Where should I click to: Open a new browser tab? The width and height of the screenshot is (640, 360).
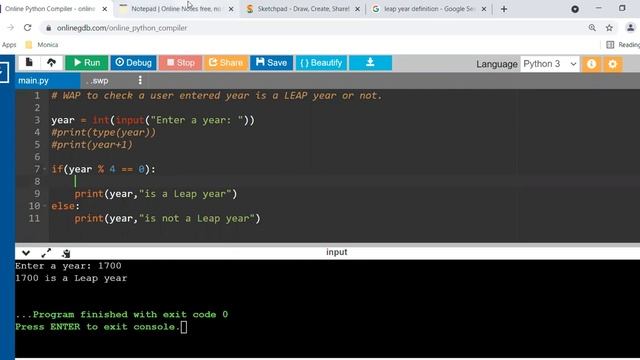tap(504, 9)
